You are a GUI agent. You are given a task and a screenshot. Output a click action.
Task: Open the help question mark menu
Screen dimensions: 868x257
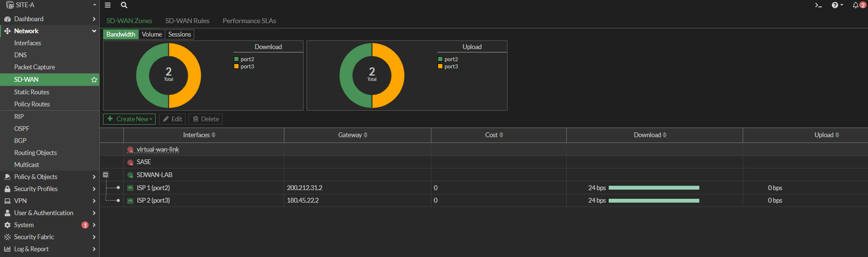[x=835, y=5]
